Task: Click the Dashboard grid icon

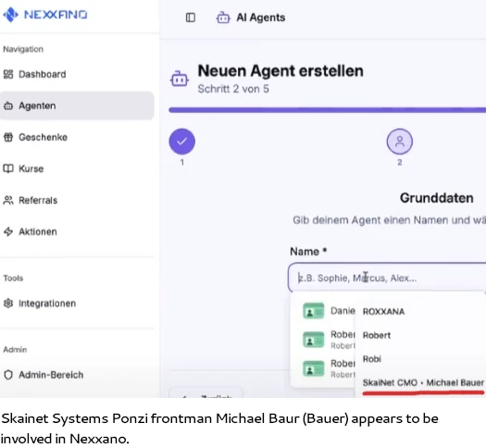Action: [8, 74]
